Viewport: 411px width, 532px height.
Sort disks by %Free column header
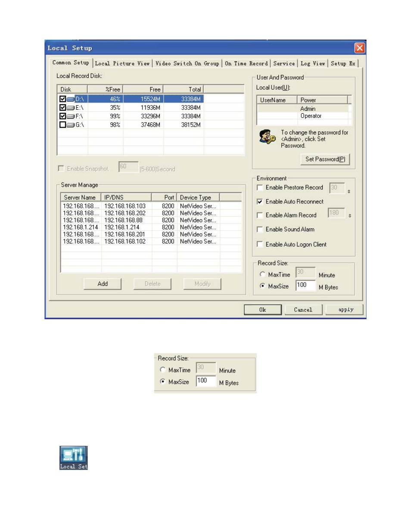coord(106,89)
